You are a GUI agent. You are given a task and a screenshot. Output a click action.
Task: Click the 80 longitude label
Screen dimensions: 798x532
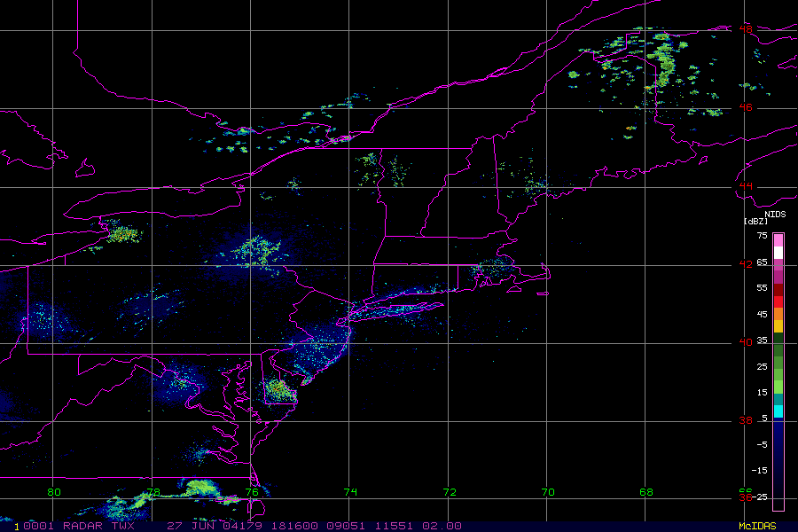coord(54,492)
